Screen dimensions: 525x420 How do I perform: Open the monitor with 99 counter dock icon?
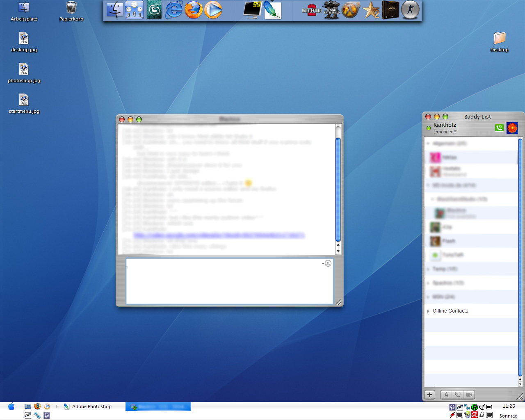click(x=253, y=10)
